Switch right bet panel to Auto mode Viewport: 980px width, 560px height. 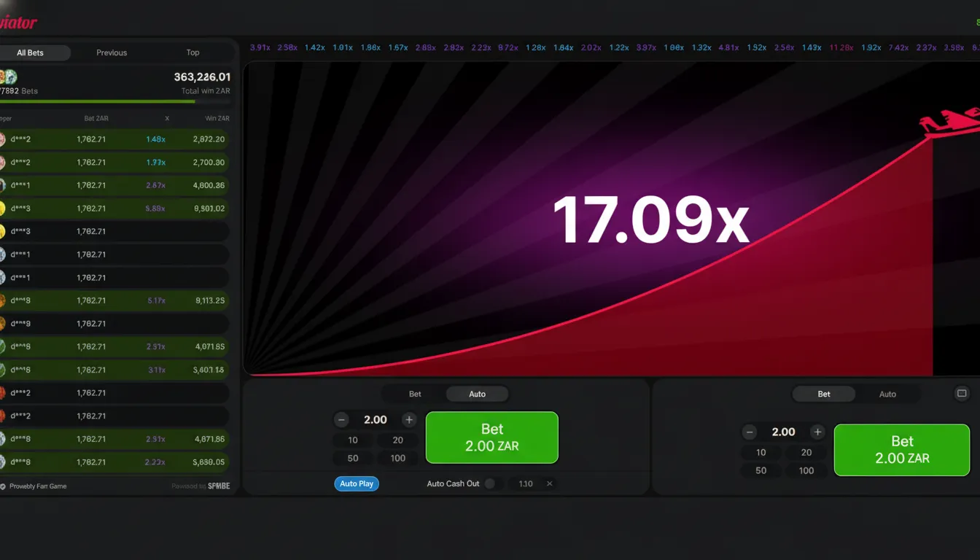tap(887, 394)
